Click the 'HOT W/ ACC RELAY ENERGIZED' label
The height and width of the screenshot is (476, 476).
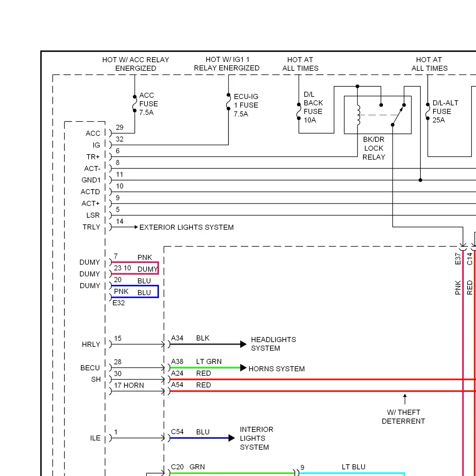(x=136, y=64)
